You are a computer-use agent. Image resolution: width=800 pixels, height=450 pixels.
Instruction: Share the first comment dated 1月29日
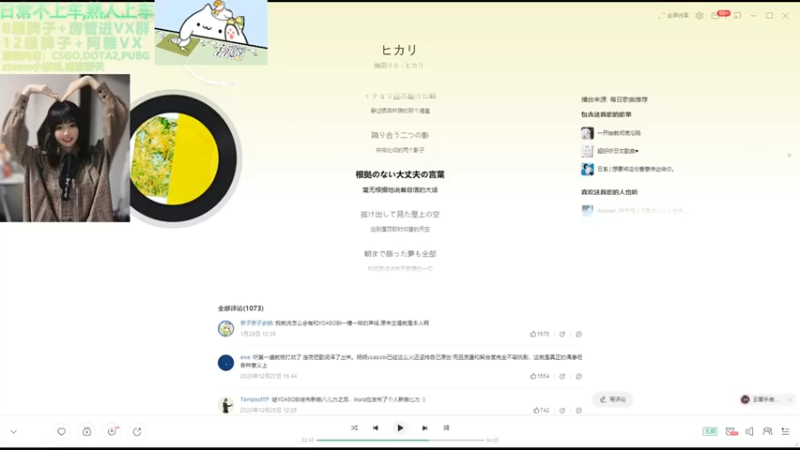pos(562,334)
